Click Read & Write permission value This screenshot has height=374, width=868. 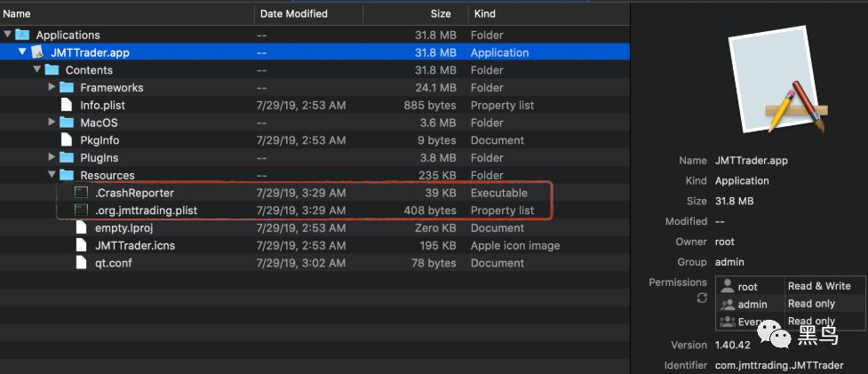(819, 286)
